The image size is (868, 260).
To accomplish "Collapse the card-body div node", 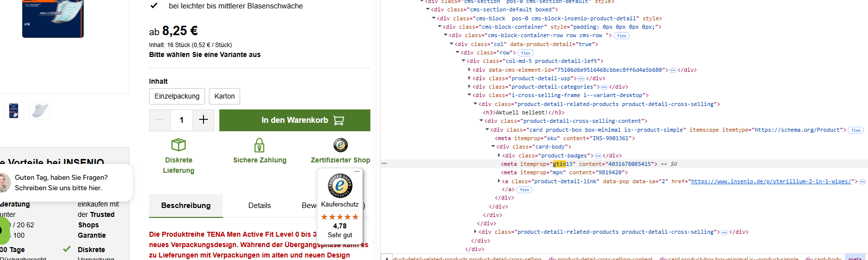I will (493, 147).
